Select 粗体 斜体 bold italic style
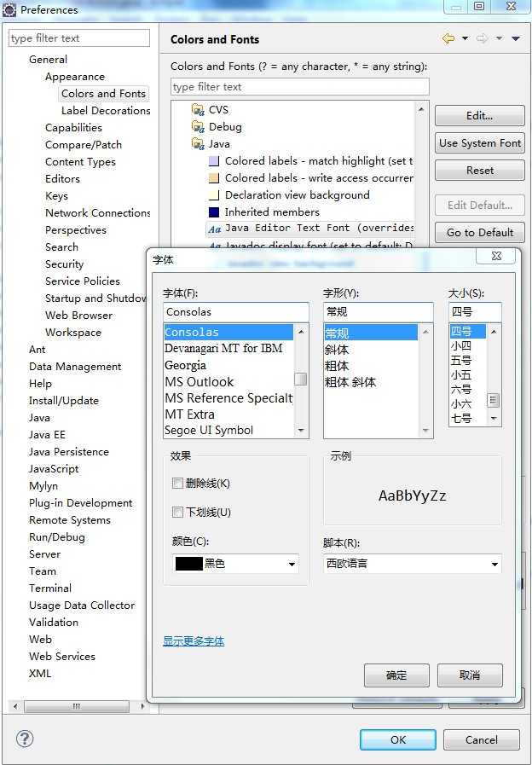Screen dimensions: 532x765 [350, 382]
